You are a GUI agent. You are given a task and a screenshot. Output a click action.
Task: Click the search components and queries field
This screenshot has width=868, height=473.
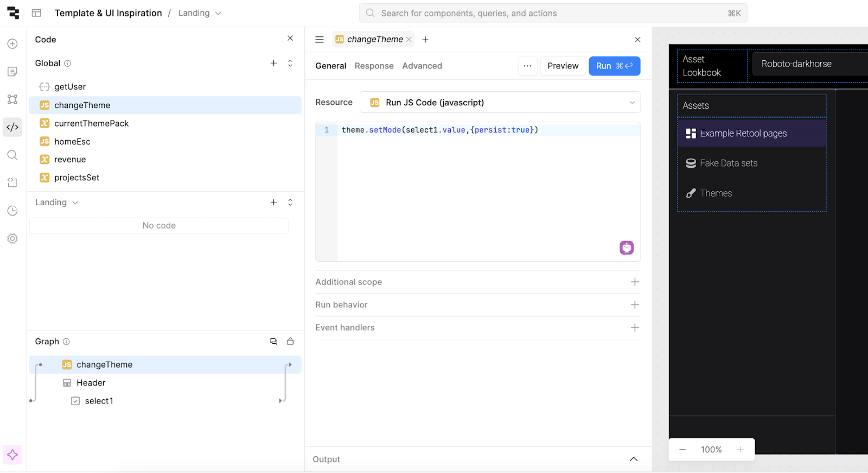[553, 13]
